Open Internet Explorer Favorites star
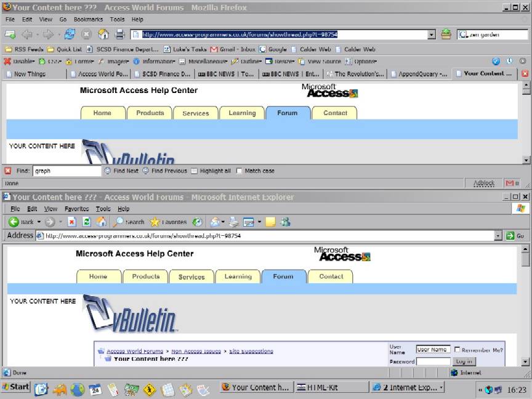532x399 pixels. [x=155, y=222]
